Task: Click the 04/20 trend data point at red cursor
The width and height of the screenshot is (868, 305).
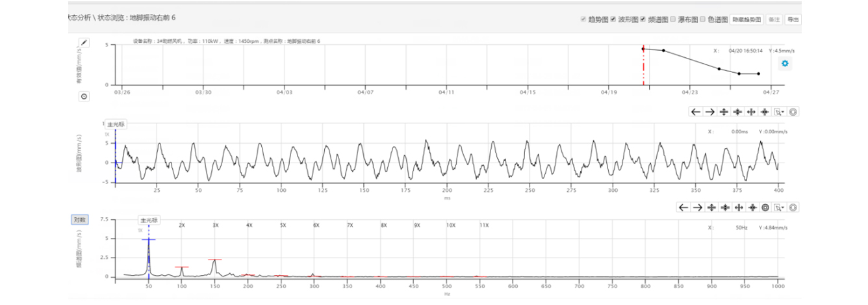Action: [643, 49]
